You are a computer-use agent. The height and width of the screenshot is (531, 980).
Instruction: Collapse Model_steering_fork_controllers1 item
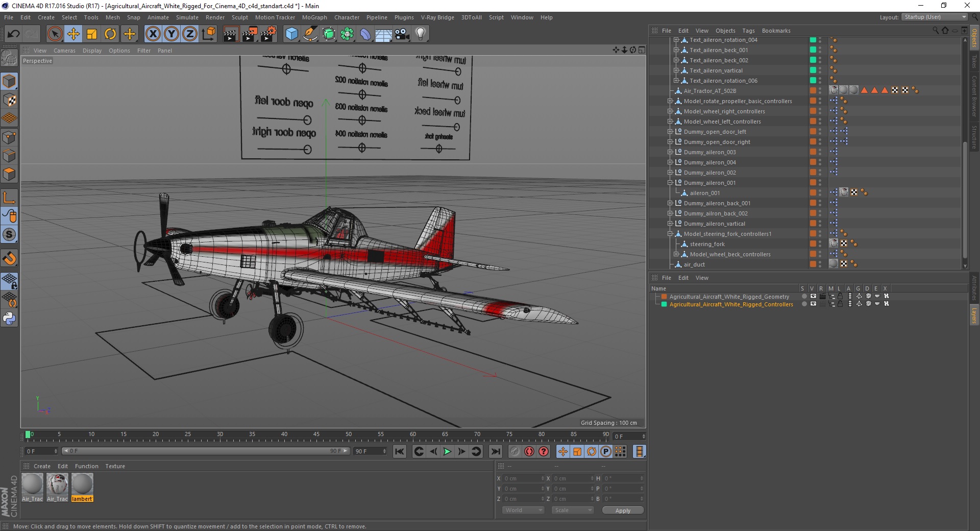click(x=670, y=234)
